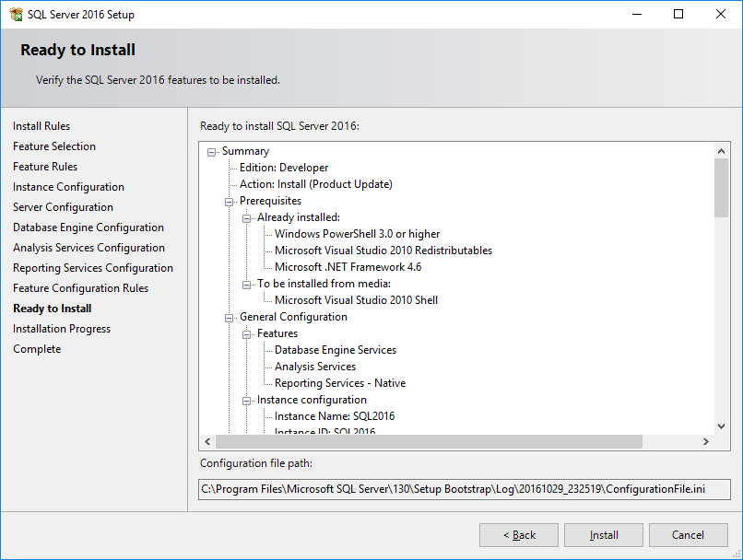This screenshot has width=743, height=560.
Task: Collapse the Summary tree node
Action: [211, 152]
